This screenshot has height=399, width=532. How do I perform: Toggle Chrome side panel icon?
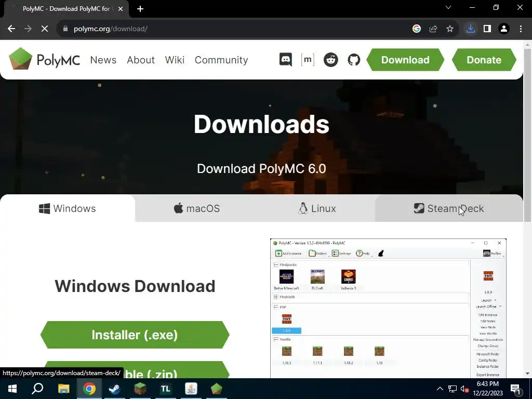click(x=487, y=29)
